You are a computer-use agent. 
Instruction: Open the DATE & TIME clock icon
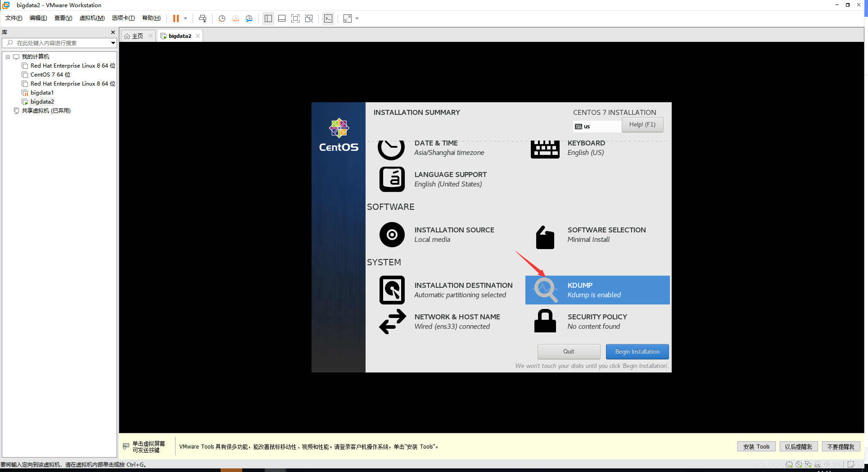[x=391, y=149]
